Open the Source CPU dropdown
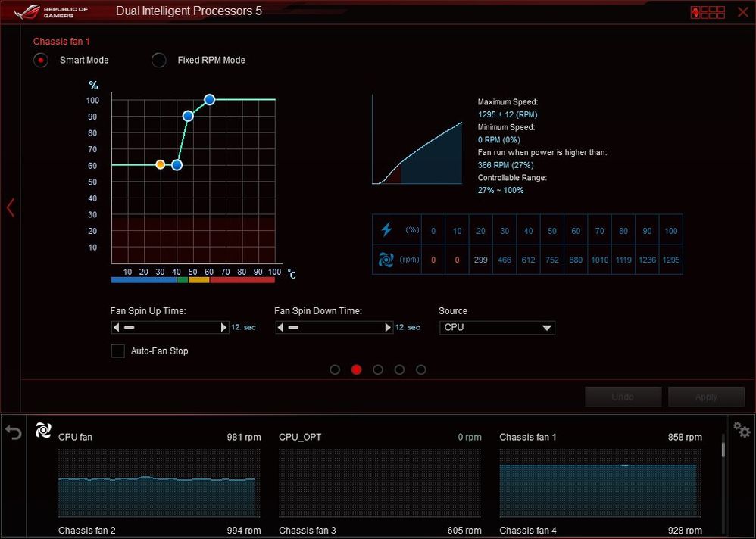Screen dimensions: 756x539 [x=497, y=328]
